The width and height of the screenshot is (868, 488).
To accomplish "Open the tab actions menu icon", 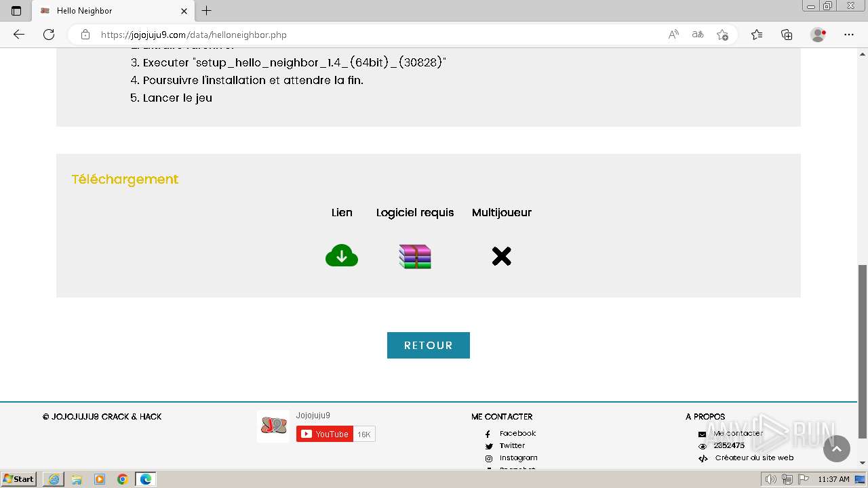I will tap(16, 11).
